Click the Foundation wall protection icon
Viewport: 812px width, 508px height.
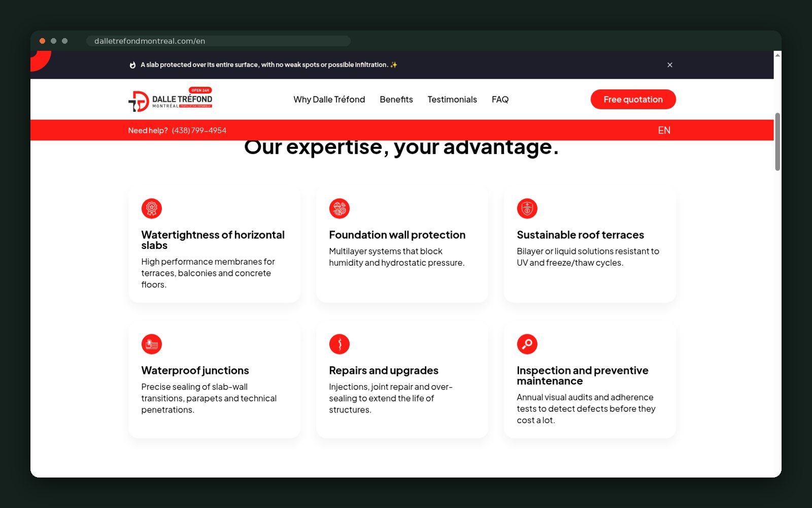point(340,208)
